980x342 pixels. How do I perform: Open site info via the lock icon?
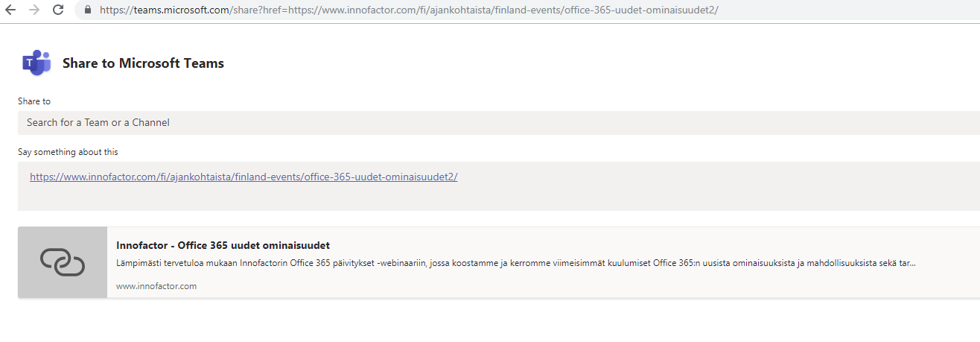point(88,10)
